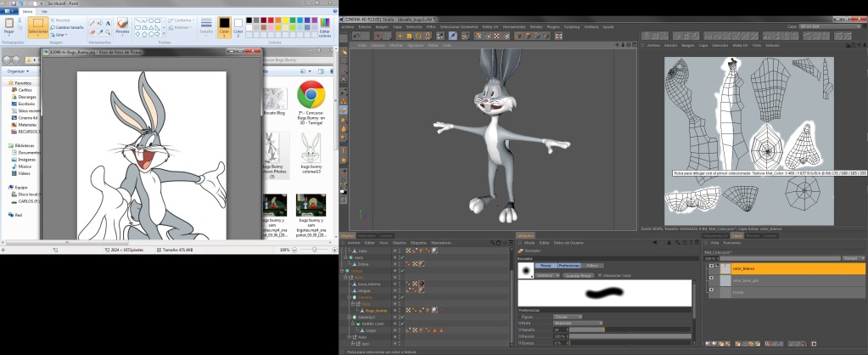
Task: Select the T text tool in BodyPaint sidebar
Action: (x=344, y=150)
